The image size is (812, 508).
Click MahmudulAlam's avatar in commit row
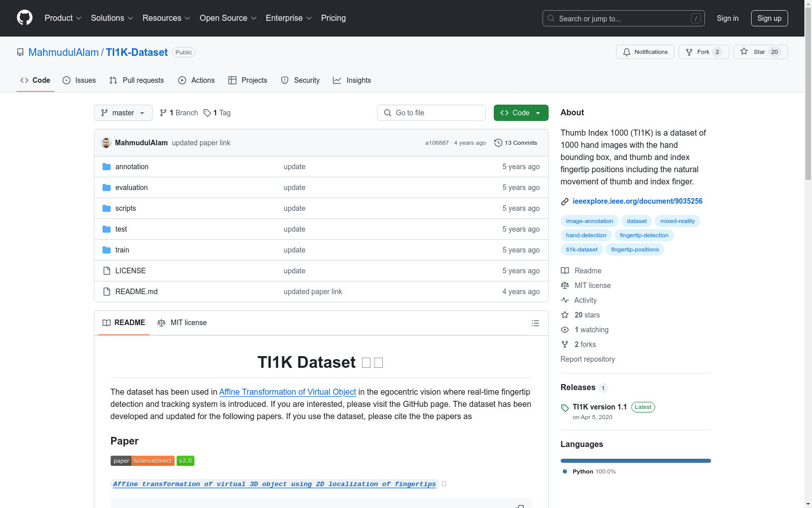coord(106,143)
